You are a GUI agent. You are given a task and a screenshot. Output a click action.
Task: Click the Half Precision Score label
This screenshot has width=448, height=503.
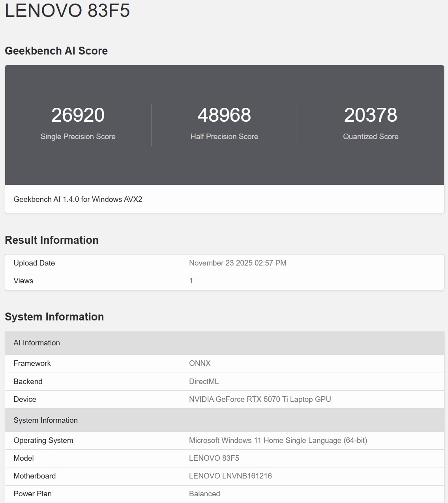point(224,136)
